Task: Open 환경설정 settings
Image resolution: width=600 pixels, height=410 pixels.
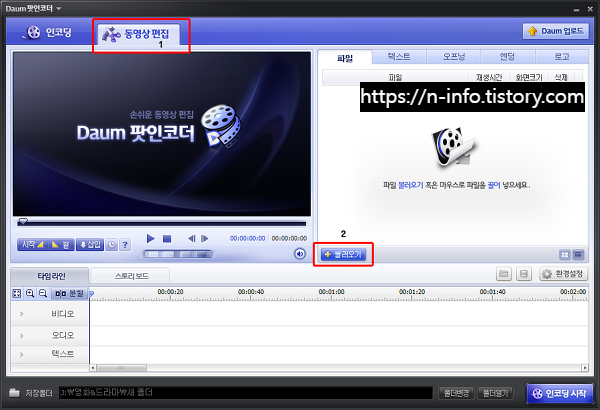Action: 563,274
